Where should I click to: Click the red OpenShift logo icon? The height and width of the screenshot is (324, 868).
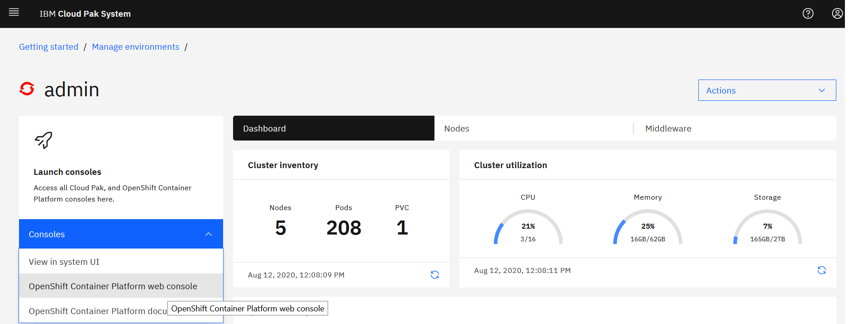pos(27,89)
